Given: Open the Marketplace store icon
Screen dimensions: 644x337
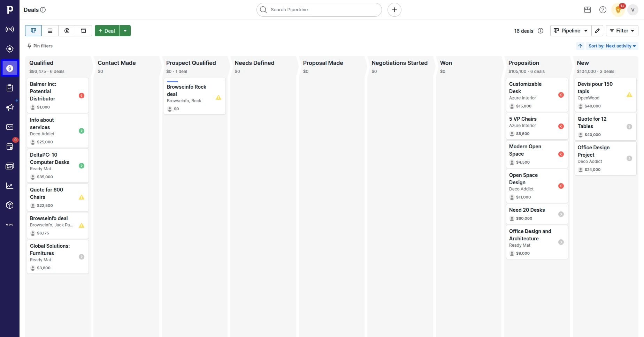Looking at the screenshot, I should pyautogui.click(x=588, y=10).
